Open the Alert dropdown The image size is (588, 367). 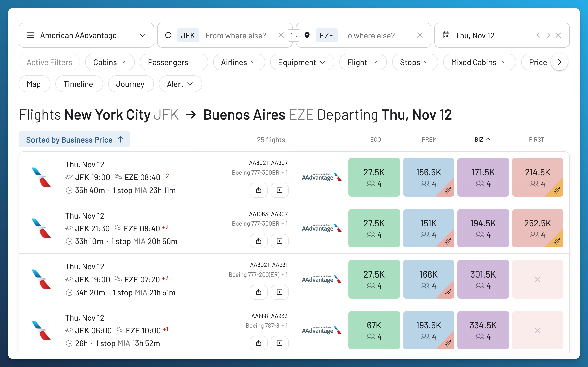point(180,84)
